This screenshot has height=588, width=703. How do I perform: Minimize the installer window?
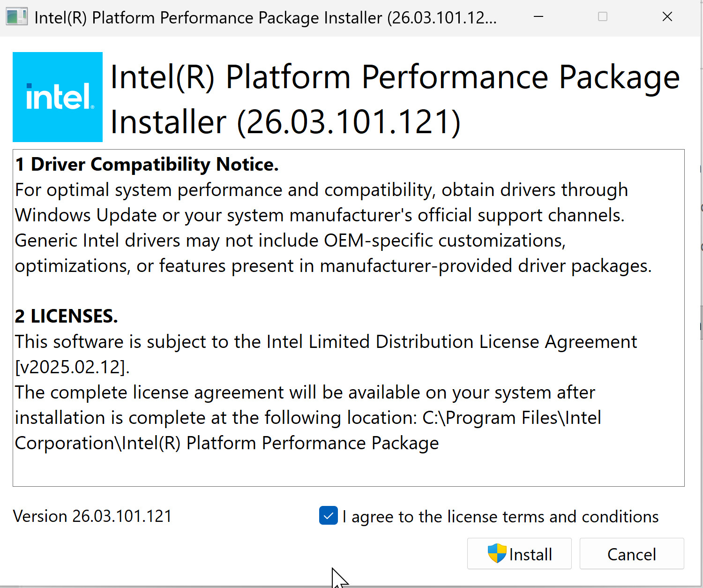(x=538, y=17)
